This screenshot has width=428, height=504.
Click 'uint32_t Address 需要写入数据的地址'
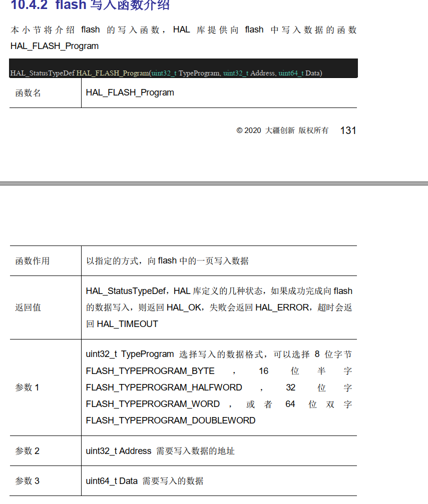tap(160, 451)
